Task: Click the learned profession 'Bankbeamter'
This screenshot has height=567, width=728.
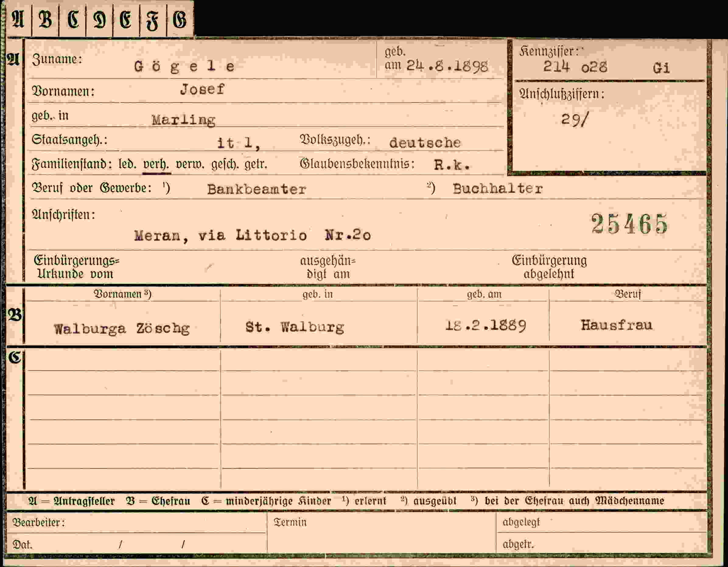Action: 257,189
